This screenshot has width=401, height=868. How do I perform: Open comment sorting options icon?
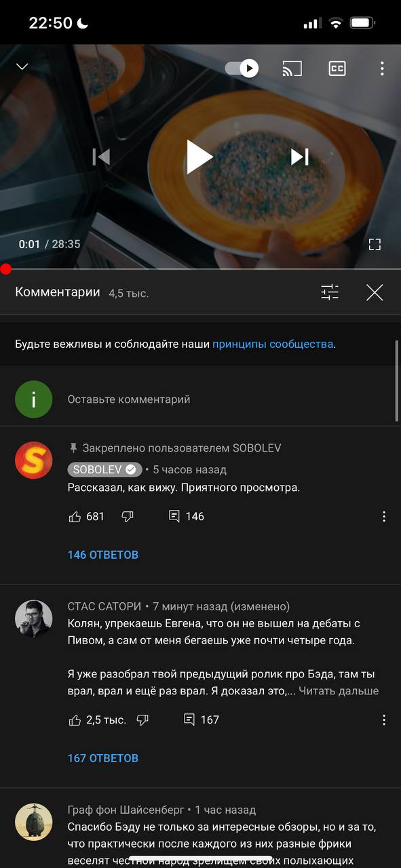click(x=330, y=292)
